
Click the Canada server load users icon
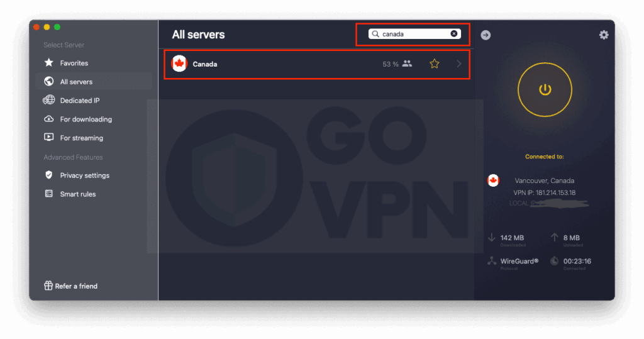point(407,64)
